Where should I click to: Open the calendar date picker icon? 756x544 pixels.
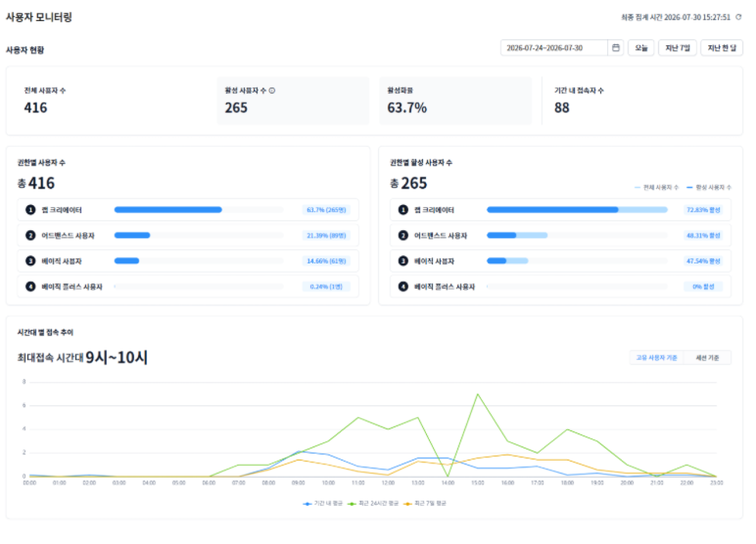(x=616, y=48)
